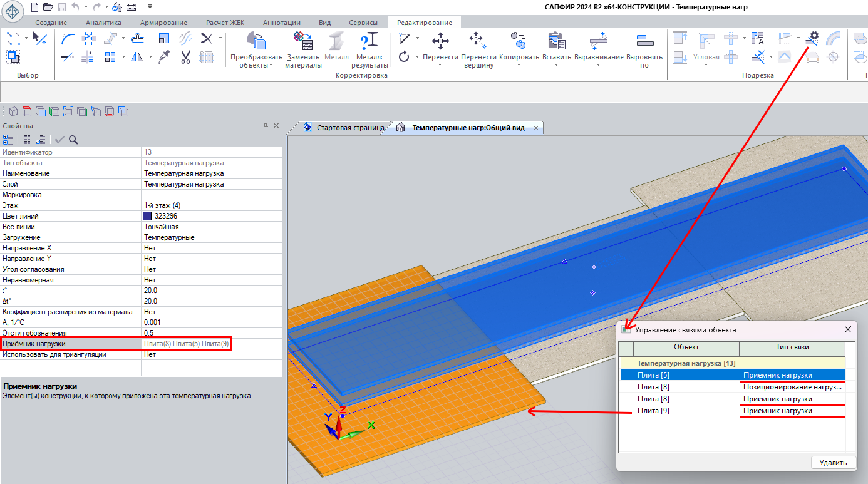Click the Заменить материалы icon
The height and width of the screenshot is (484, 868).
(303, 42)
